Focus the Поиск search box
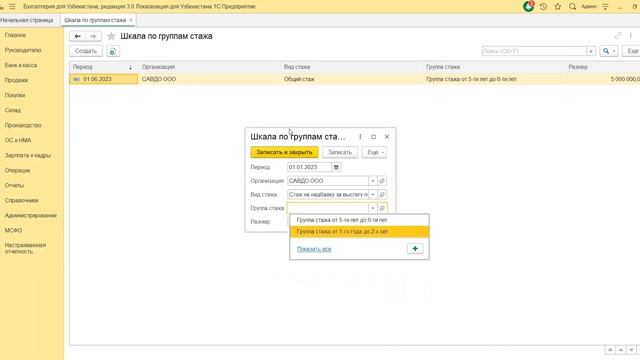This screenshot has width=640, height=360. [534, 51]
